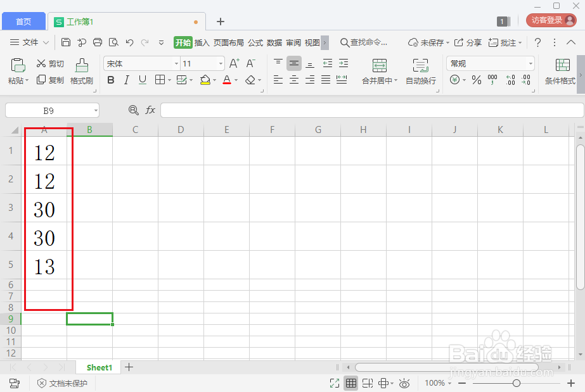Click the red font color A swatch
This screenshot has width=585, height=392.
pos(227,80)
